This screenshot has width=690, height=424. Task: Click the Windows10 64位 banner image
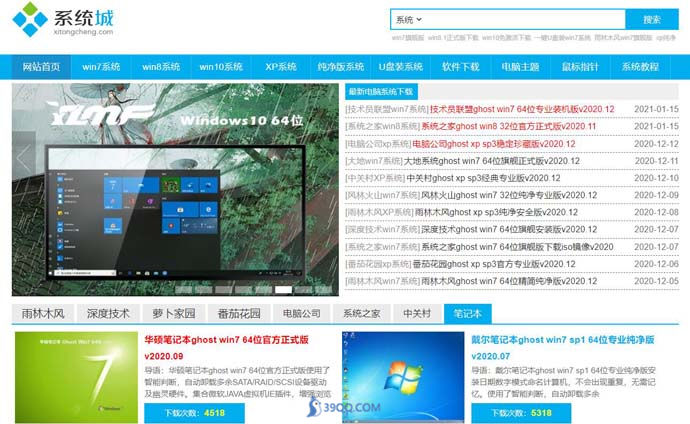(175, 190)
